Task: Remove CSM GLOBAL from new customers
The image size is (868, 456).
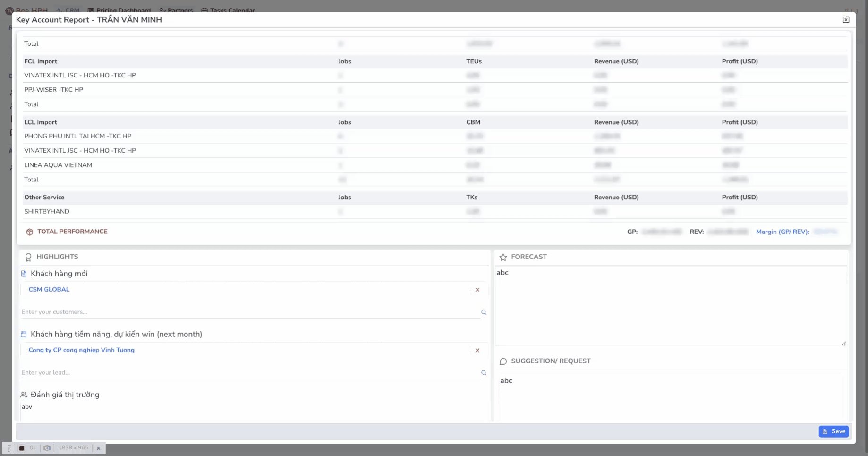Action: point(477,290)
